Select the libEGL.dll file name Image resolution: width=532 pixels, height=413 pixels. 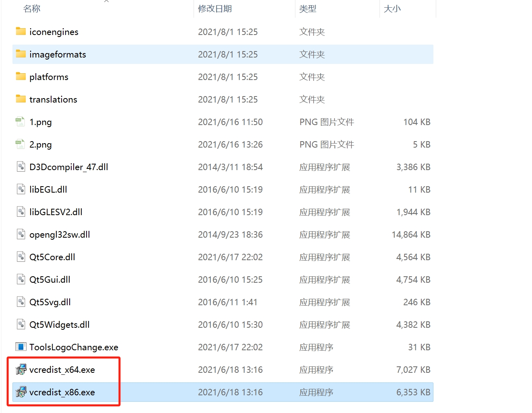[48, 189]
